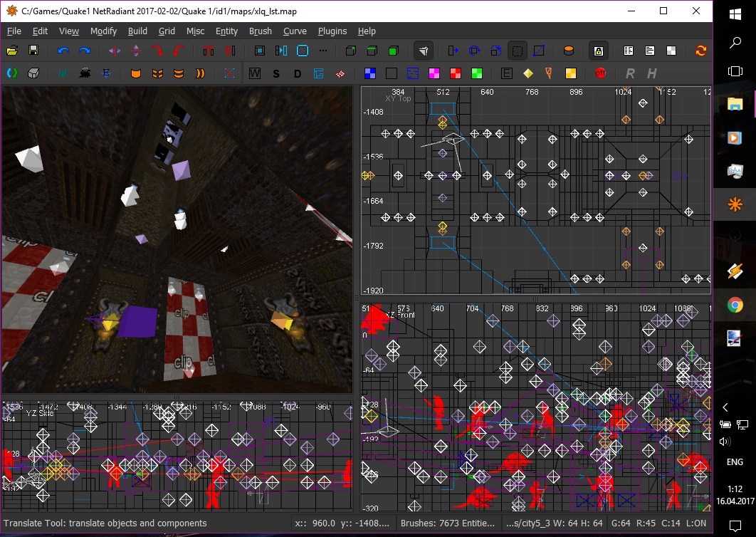Open the Curve menu
The image size is (756, 537).
295,31
